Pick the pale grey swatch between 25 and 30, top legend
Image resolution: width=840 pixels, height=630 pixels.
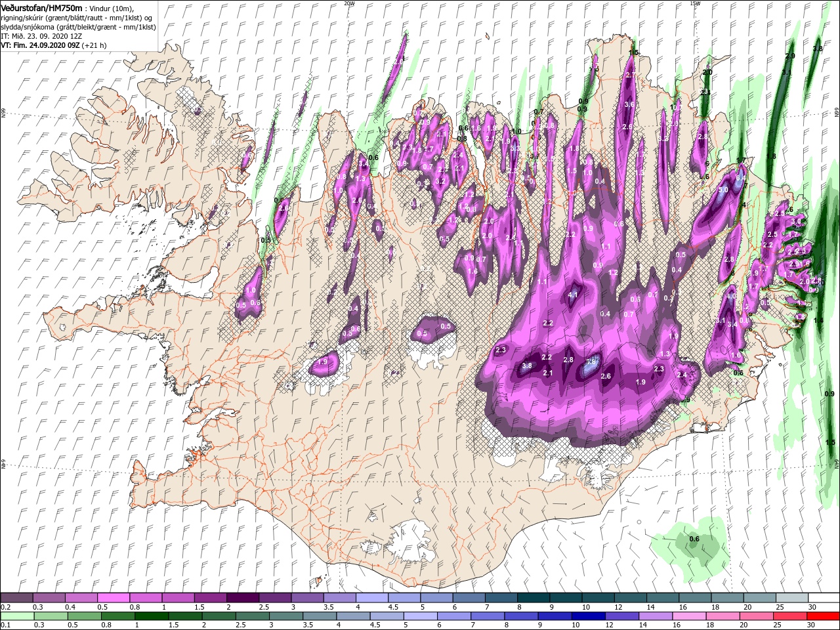(793, 598)
